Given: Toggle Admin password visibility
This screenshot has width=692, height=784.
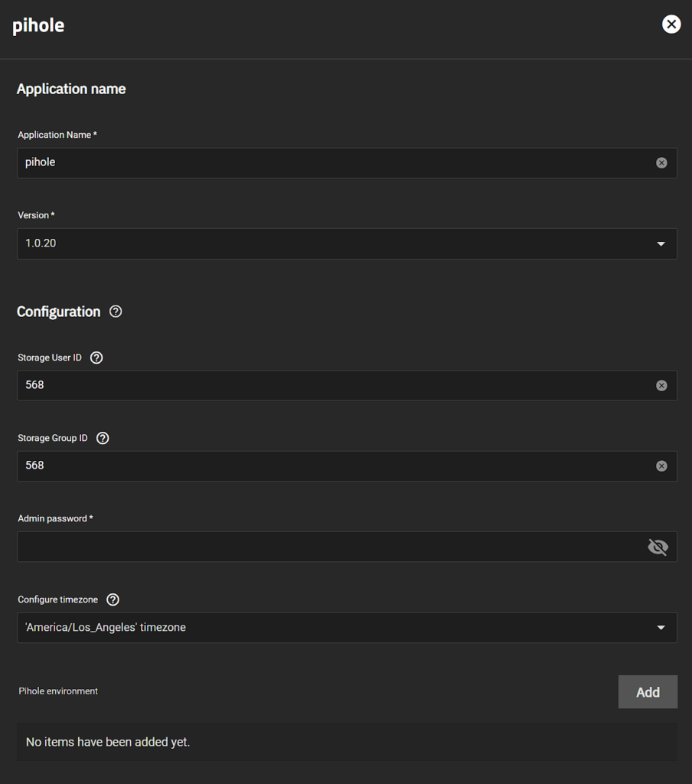Looking at the screenshot, I should 658,547.
